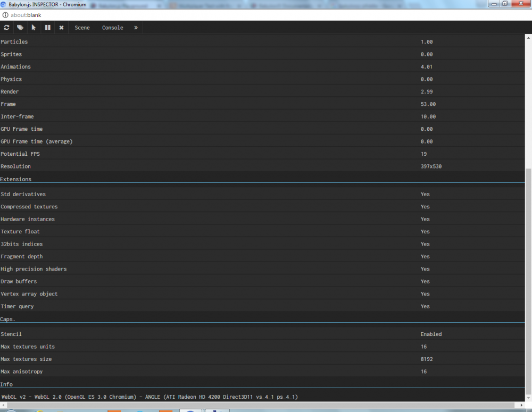Click the Hardware instances row label
This screenshot has width=532, height=412.
click(x=28, y=220)
